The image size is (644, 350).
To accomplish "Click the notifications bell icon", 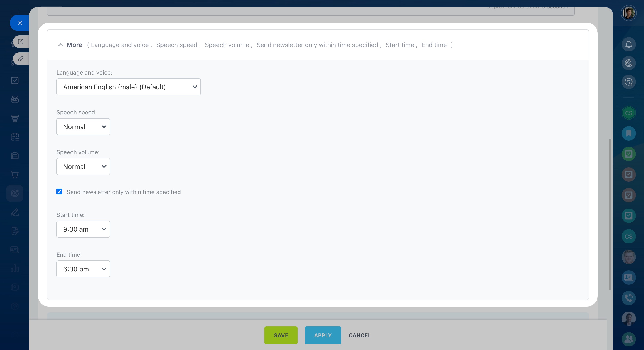I will pos(629,45).
